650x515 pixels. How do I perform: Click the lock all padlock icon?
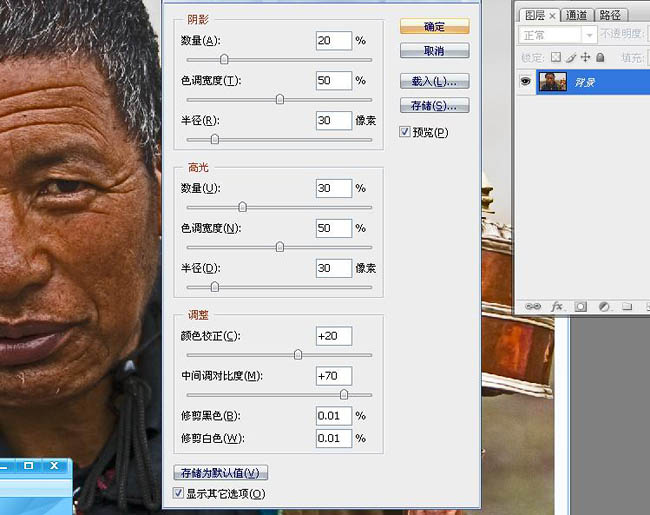tap(599, 58)
